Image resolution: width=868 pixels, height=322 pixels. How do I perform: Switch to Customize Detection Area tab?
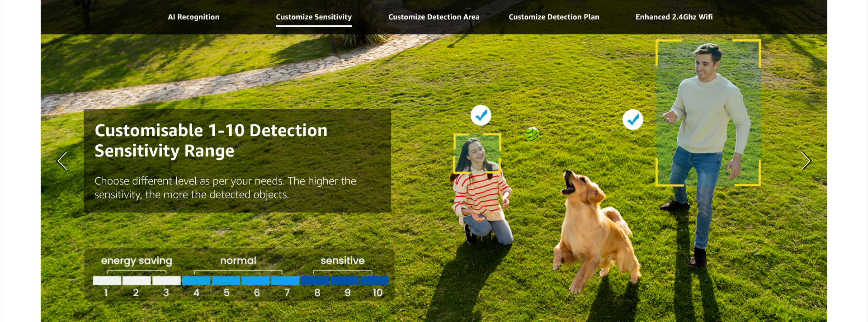pos(434,17)
